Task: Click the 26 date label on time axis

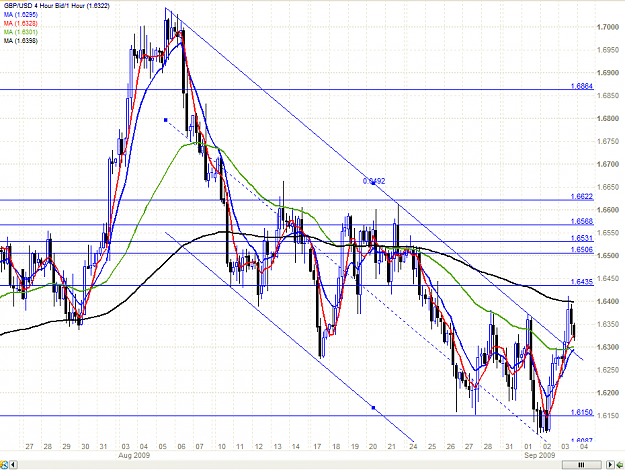Action: point(450,446)
